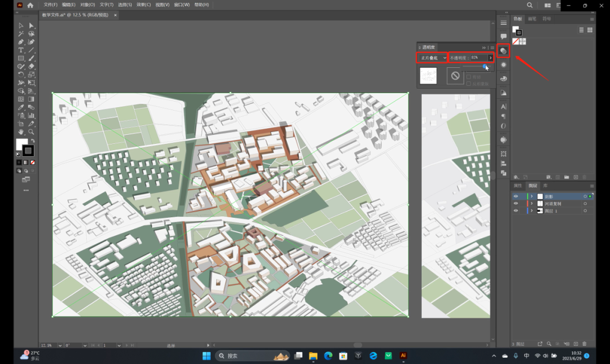Viewport: 610px width, 364px height.
Task: Click Swap Fill and Stroke arrow
Action: click(33, 141)
